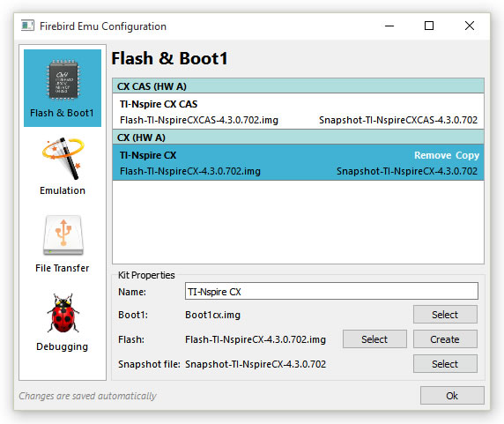Click the Flash file name in Kit Properties
Image resolution: width=504 pixels, height=424 pixels.
[x=256, y=339]
